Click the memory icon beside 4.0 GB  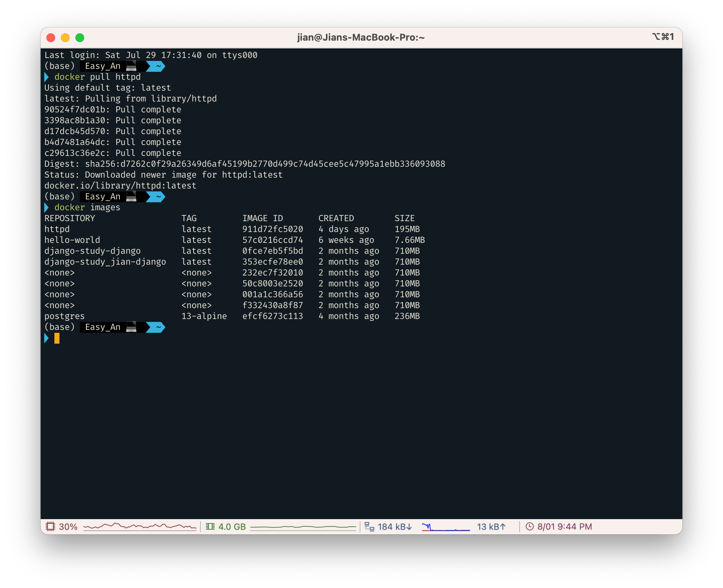[210, 526]
